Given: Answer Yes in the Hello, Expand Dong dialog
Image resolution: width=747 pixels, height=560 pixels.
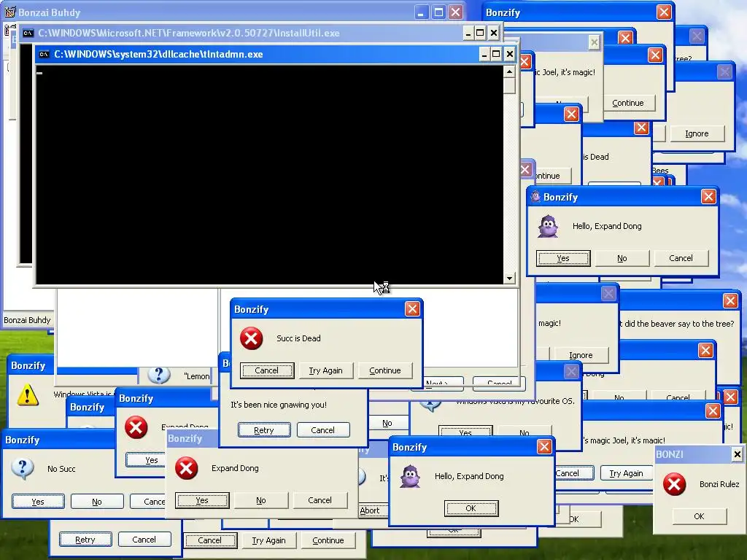Looking at the screenshot, I should (x=563, y=258).
